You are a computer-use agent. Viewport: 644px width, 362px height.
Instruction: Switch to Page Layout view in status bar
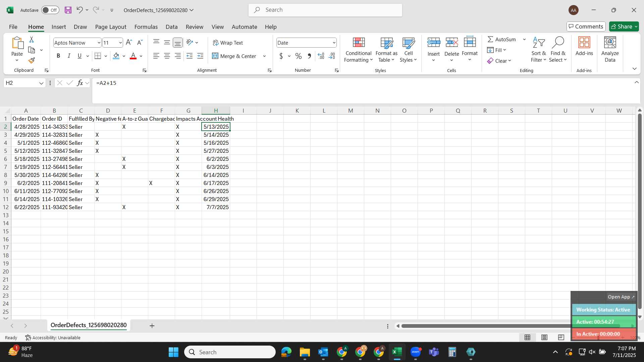[x=544, y=337]
